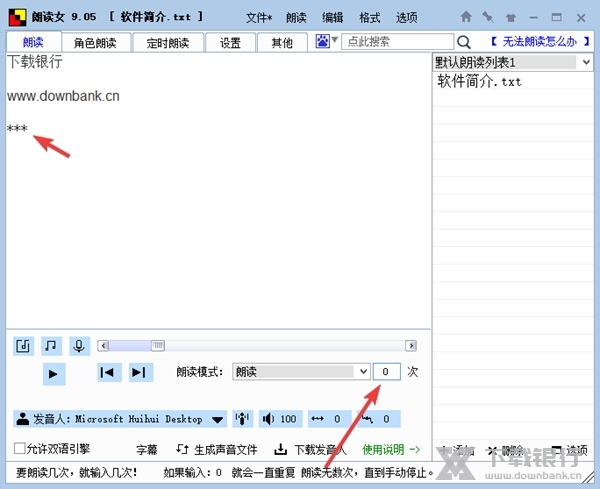Open the 编辑 menu
600x489 pixels.
pos(333,18)
